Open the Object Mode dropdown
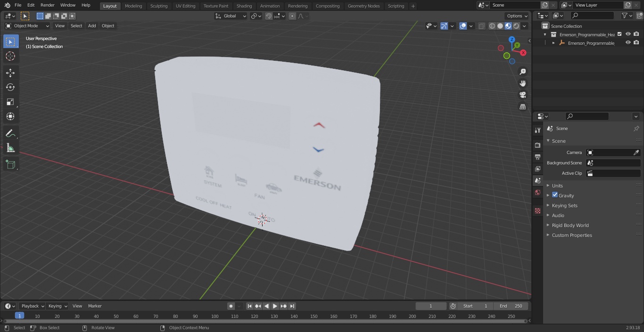This screenshot has width=644, height=332. point(27,26)
